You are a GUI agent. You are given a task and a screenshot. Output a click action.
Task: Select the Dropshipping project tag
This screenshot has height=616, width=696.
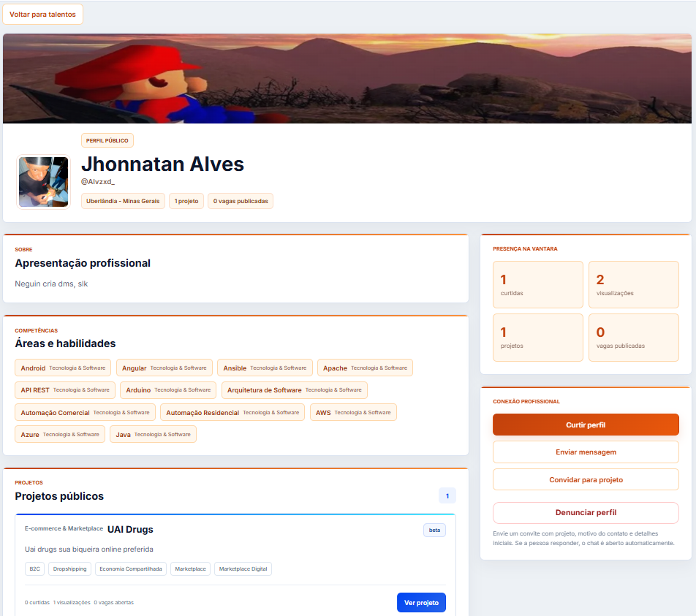69,569
